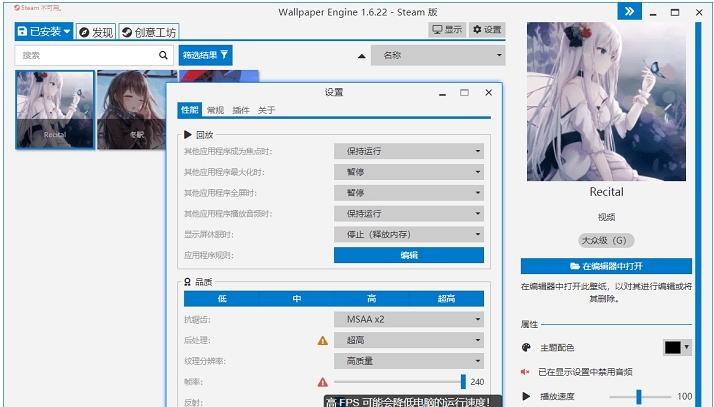
Task: Toggle the sort direction arrow icon
Action: tap(362, 56)
